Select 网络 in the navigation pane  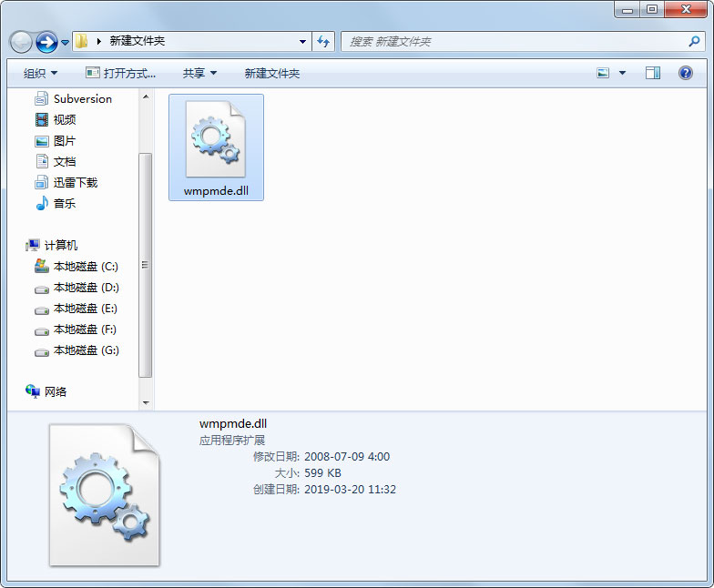point(55,391)
